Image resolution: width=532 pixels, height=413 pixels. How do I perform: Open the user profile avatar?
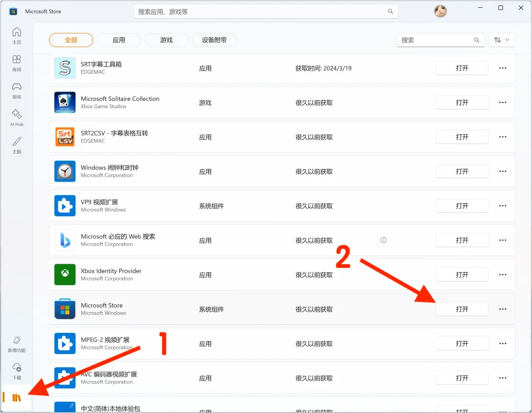pos(440,11)
